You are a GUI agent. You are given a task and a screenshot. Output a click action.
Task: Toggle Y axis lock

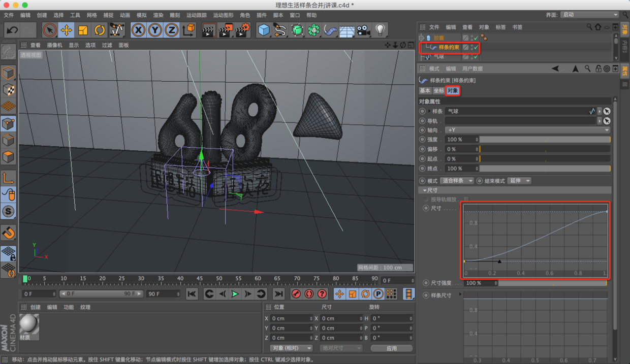tap(155, 30)
